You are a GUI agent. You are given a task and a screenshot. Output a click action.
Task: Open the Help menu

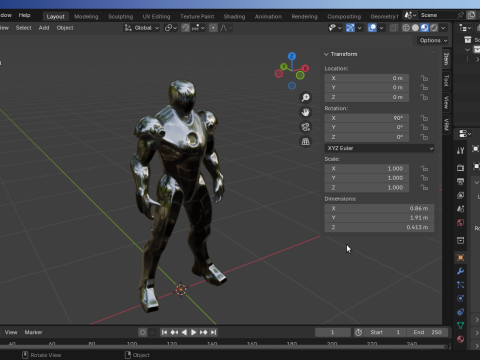click(x=24, y=15)
